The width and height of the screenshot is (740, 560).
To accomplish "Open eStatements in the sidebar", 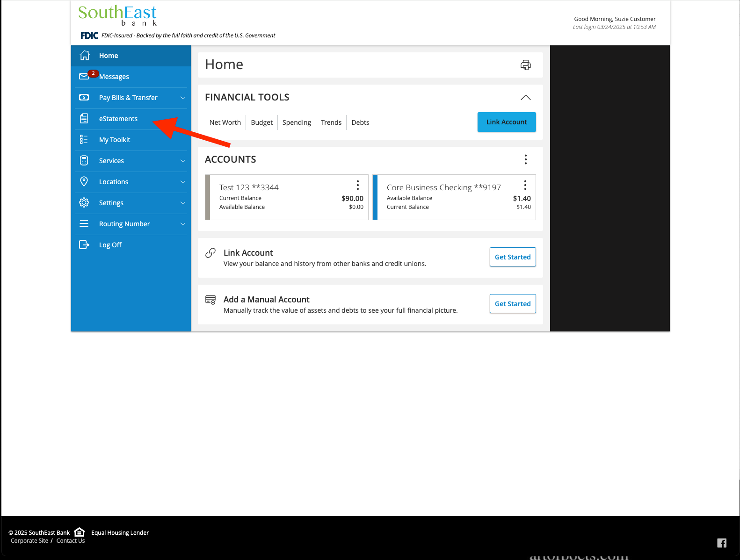I will click(131, 119).
